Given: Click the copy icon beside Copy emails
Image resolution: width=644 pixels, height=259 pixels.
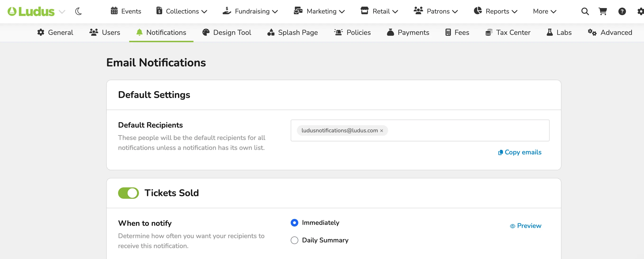Looking at the screenshot, I should pyautogui.click(x=500, y=153).
